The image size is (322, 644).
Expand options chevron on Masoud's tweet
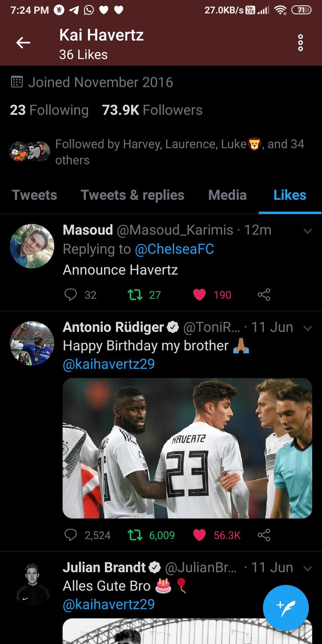point(308,231)
